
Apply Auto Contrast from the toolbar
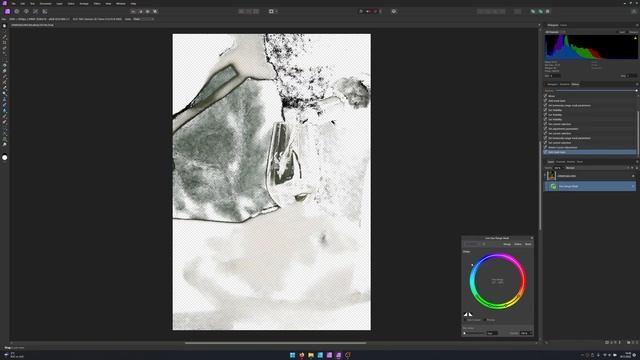[140, 11]
